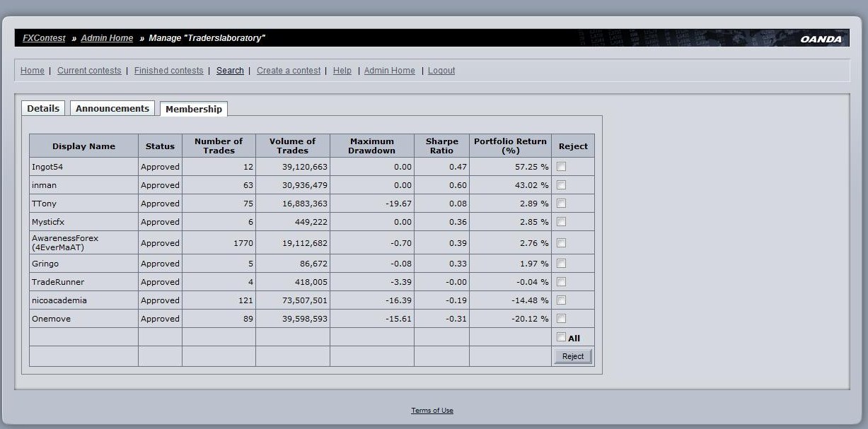Open the Announcements tab
The image size is (868, 429).
pyautogui.click(x=112, y=108)
